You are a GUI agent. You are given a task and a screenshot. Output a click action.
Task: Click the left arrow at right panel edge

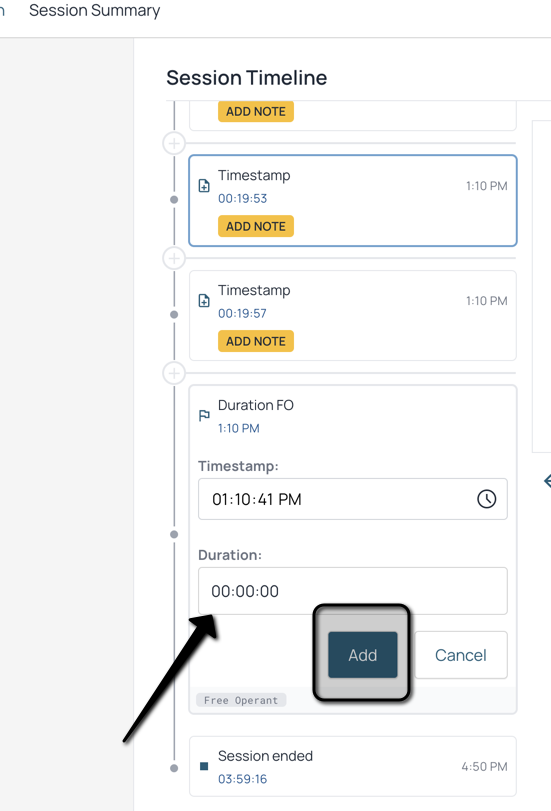547,481
